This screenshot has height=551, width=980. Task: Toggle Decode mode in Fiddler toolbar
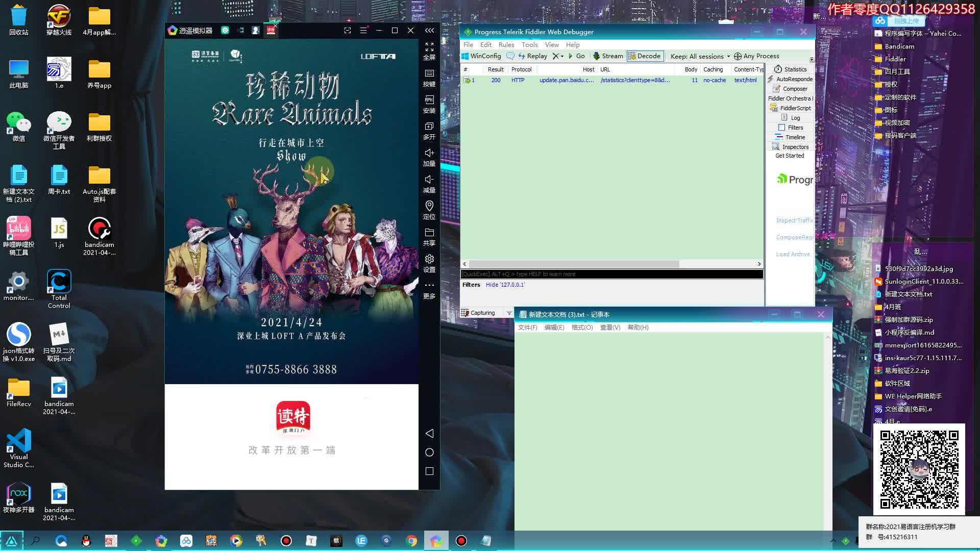645,56
